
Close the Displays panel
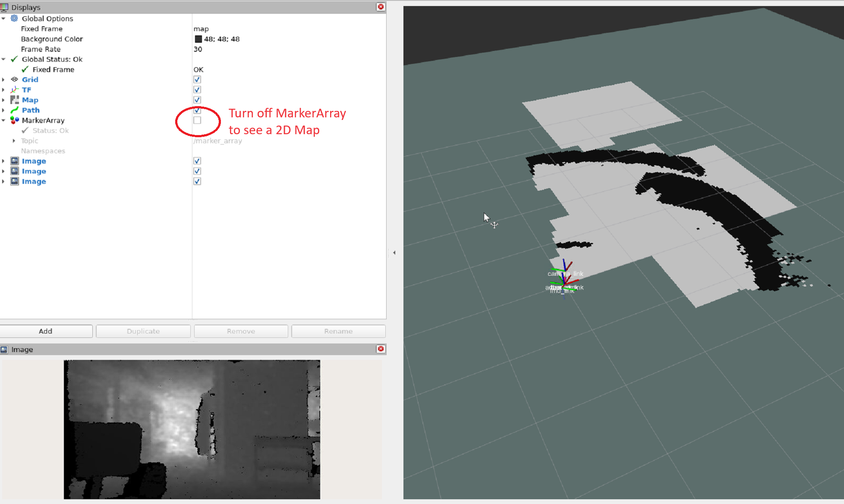381,7
